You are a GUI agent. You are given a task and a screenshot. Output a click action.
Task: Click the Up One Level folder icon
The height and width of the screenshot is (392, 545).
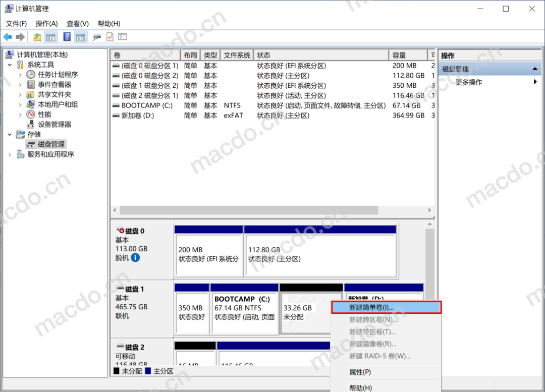37,37
